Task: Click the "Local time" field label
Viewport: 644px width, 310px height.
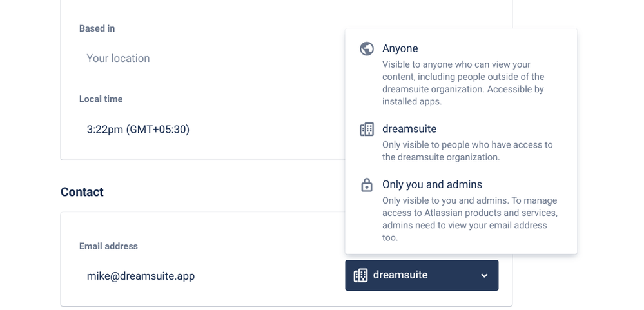Action: click(101, 99)
